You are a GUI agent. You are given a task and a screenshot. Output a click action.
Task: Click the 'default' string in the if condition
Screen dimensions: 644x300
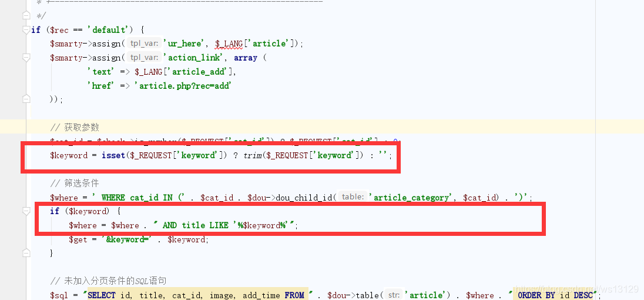(x=109, y=29)
